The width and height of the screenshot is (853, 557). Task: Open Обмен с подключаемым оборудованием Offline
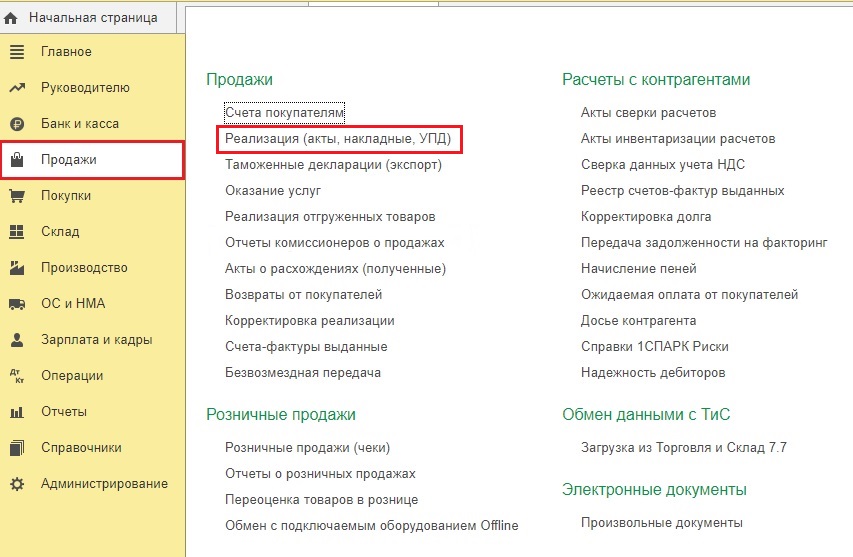click(372, 526)
